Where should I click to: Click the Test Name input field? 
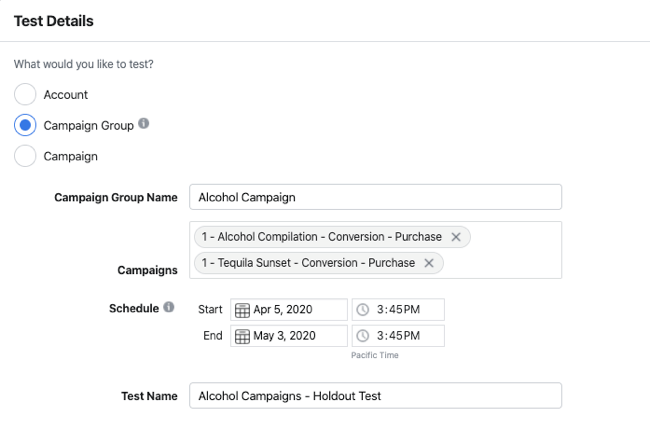375,396
